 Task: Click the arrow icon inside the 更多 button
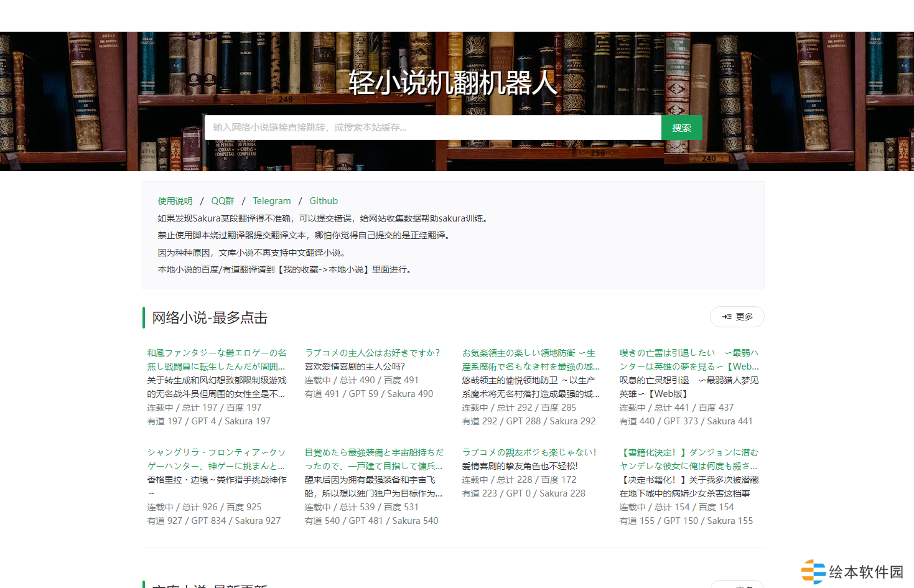pyautogui.click(x=726, y=317)
